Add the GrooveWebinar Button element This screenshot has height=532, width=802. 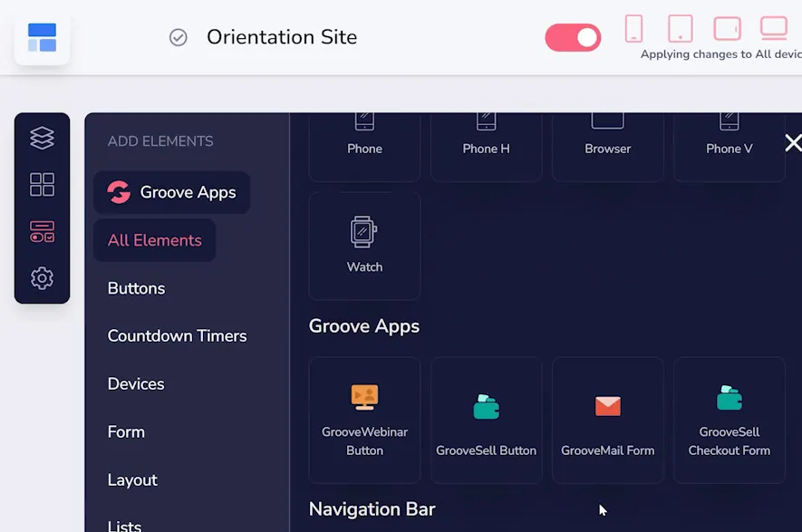click(x=364, y=420)
